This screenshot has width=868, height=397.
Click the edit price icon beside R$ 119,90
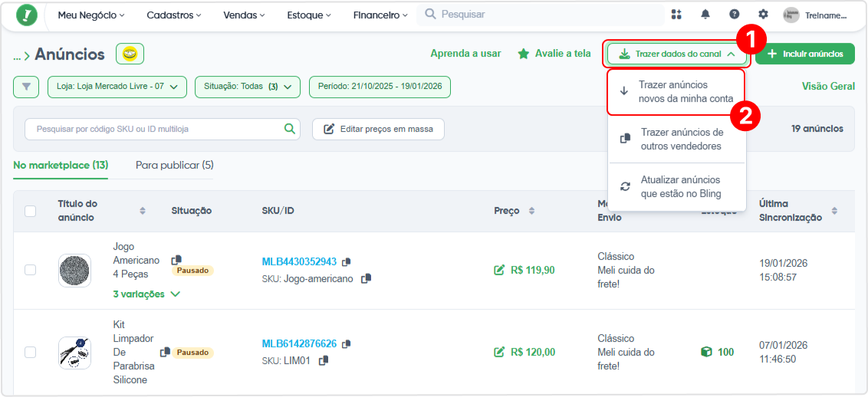point(499,271)
